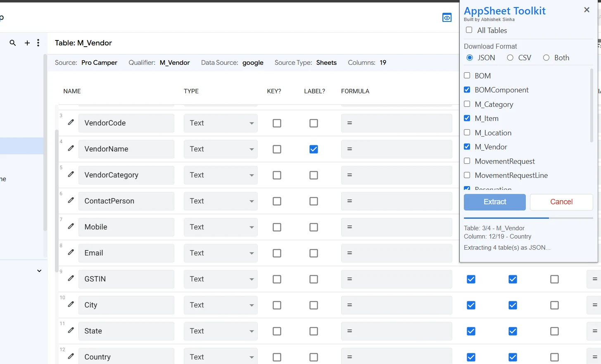Check the MovementRequest table checkbox
The height and width of the screenshot is (364, 601).
tap(467, 161)
